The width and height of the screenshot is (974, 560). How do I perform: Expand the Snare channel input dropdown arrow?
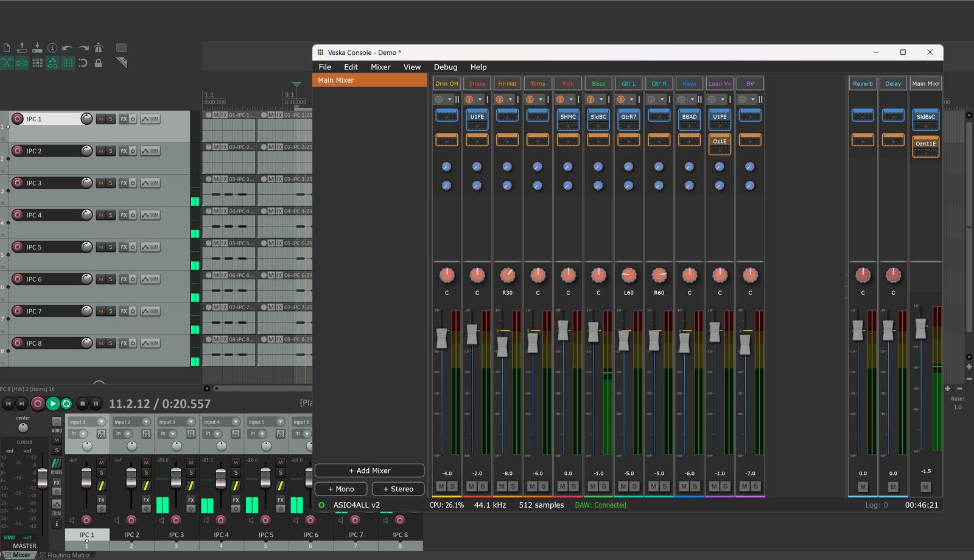click(x=480, y=99)
